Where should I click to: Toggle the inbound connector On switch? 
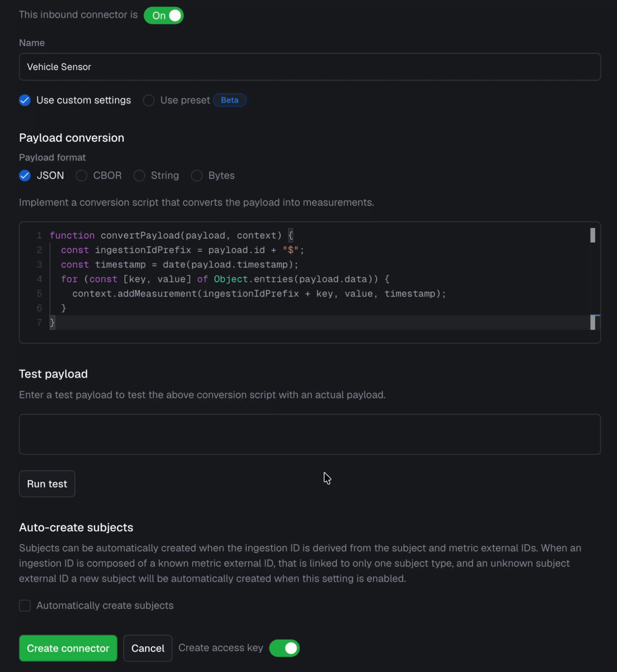163,15
